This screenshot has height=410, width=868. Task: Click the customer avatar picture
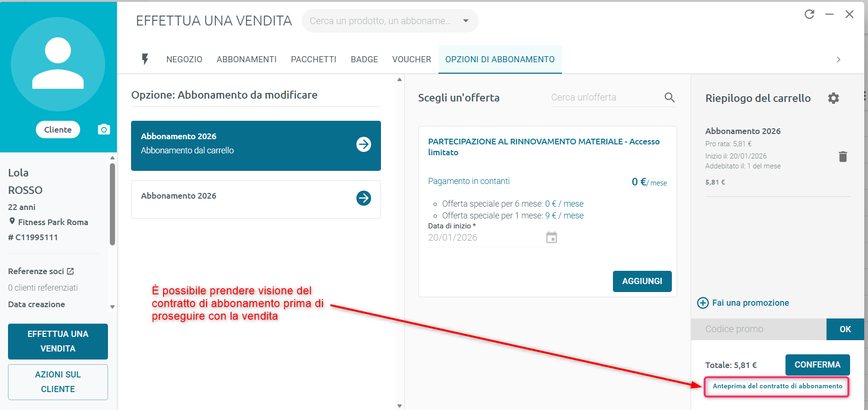[58, 64]
